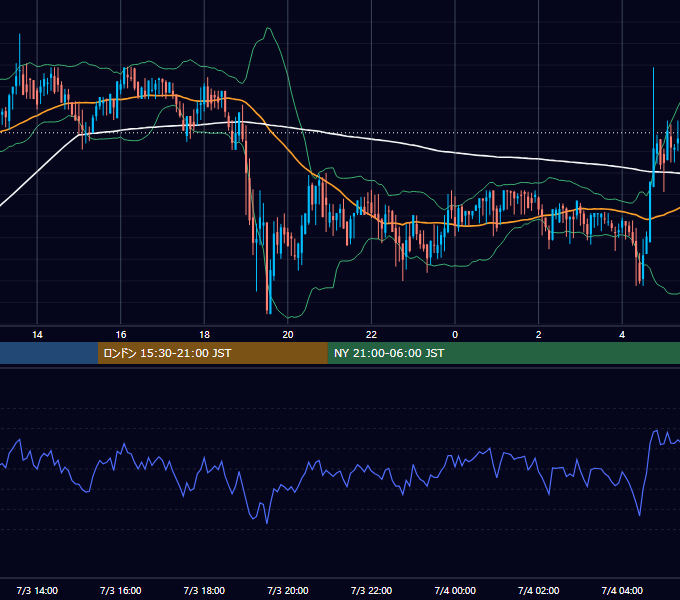Click the NY 21:00-06:00 JST session bar

(x=503, y=353)
